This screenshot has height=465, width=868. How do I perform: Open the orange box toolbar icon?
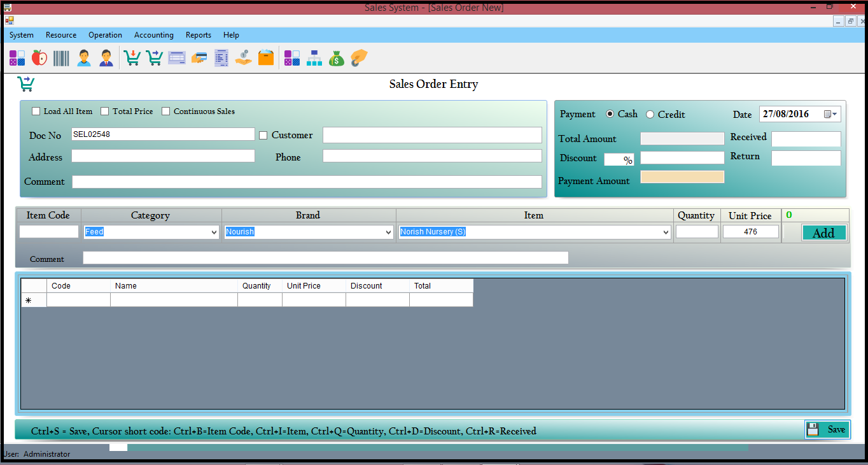(x=266, y=59)
